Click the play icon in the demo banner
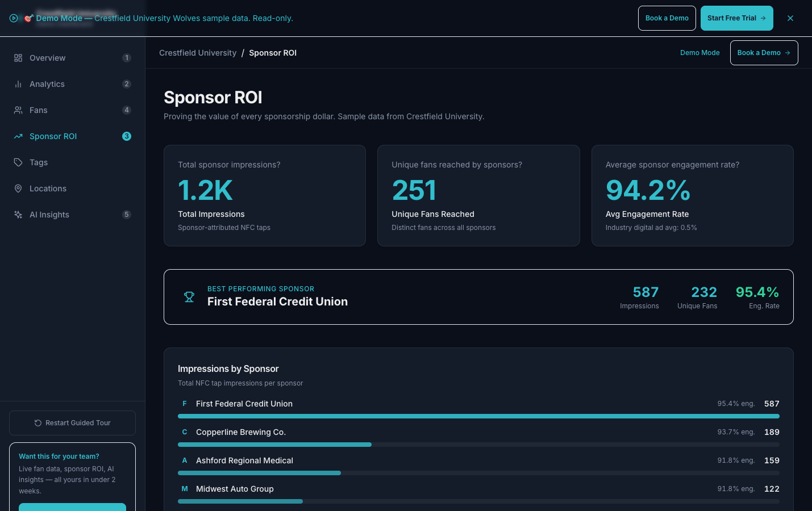The image size is (812, 511). pyautogui.click(x=14, y=18)
